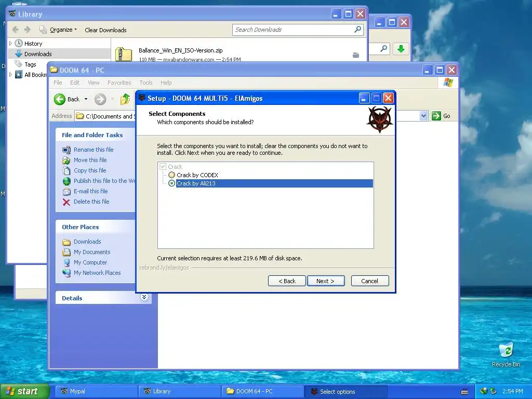Expand the History tree item in Library

click(10, 44)
